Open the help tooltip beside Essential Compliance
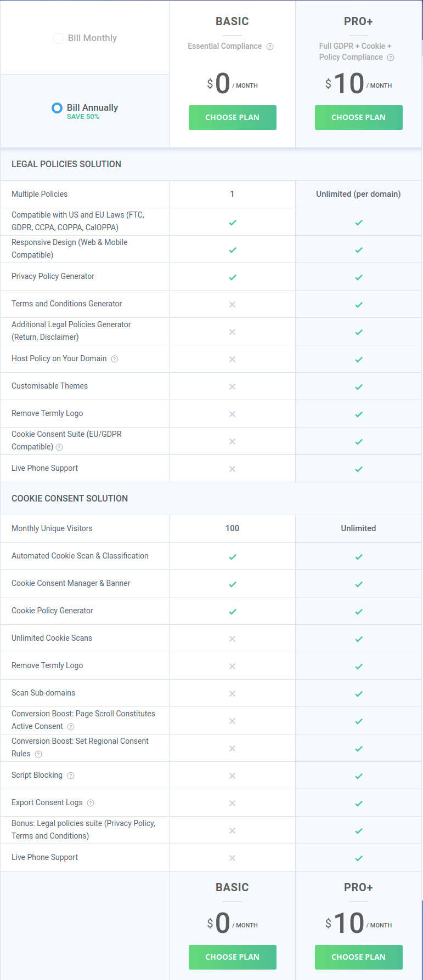Image resolution: width=423 pixels, height=980 pixels. [269, 46]
